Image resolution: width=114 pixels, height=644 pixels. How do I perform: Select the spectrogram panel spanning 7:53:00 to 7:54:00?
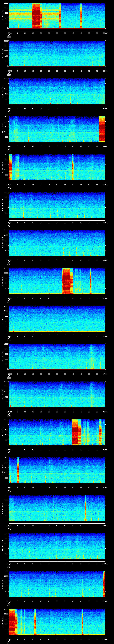[57, 622]
